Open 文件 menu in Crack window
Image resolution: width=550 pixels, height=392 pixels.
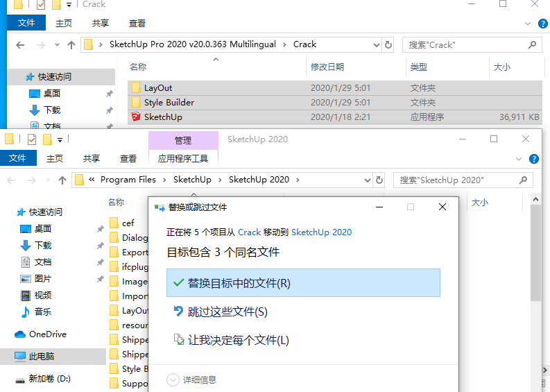(26, 23)
